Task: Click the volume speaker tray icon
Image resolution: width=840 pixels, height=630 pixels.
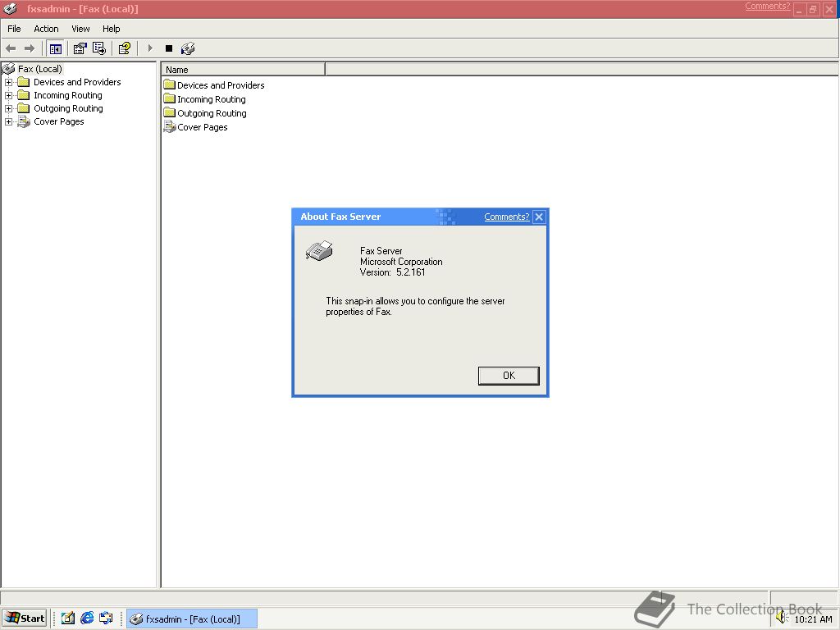Action: [x=782, y=618]
